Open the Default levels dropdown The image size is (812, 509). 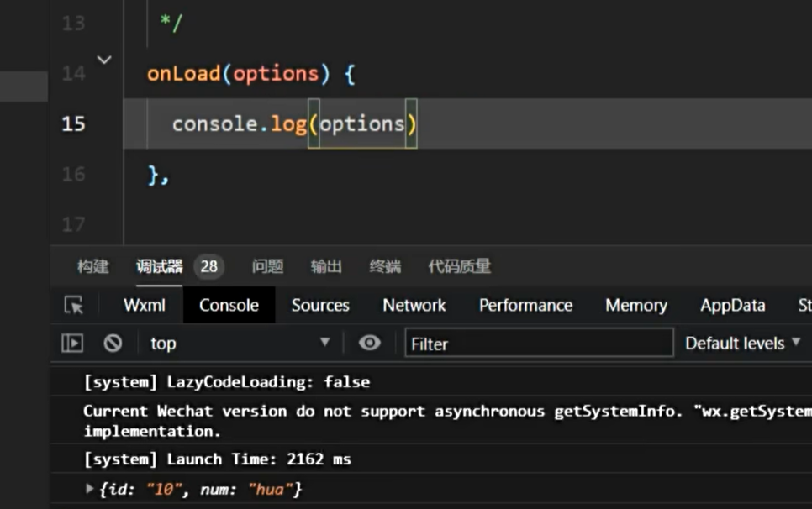coord(742,344)
